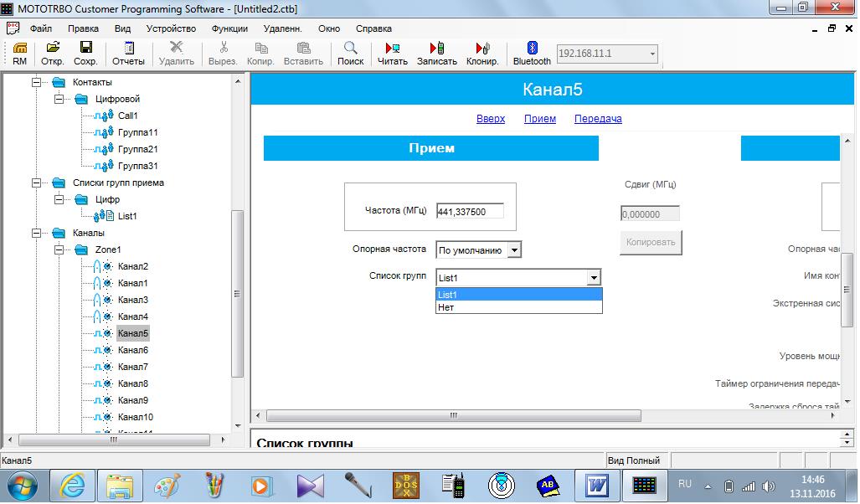Select Канал7 in the tree
The width and height of the screenshot is (860, 504).
coord(133,367)
